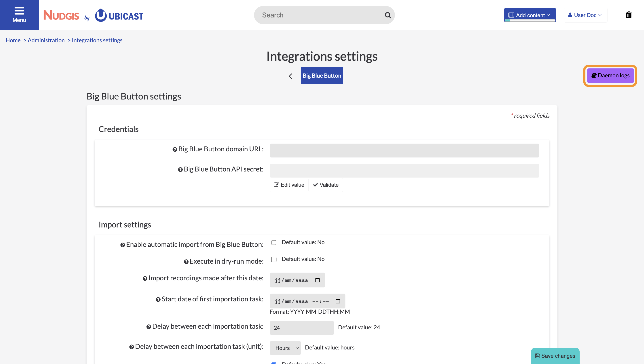This screenshot has width=644, height=364.
Task: Click Edit value for API secret
Action: coord(289,185)
